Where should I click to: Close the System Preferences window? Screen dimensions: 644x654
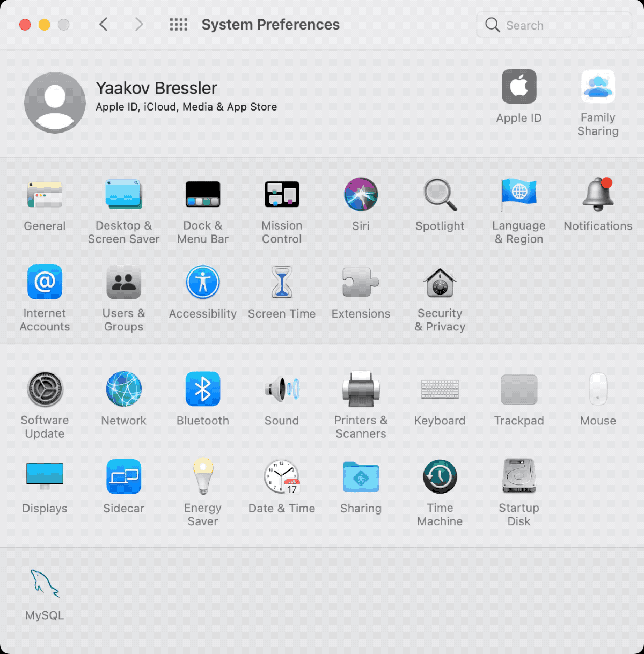click(x=25, y=25)
